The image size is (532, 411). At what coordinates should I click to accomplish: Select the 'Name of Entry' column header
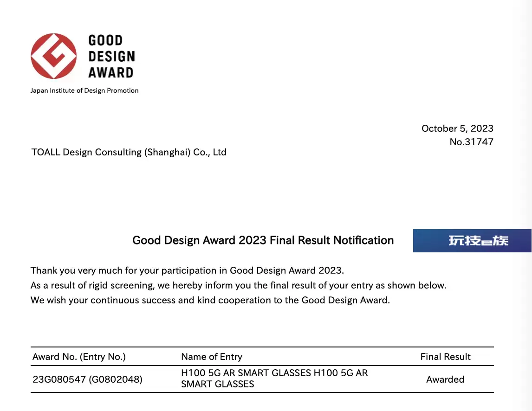211,357
